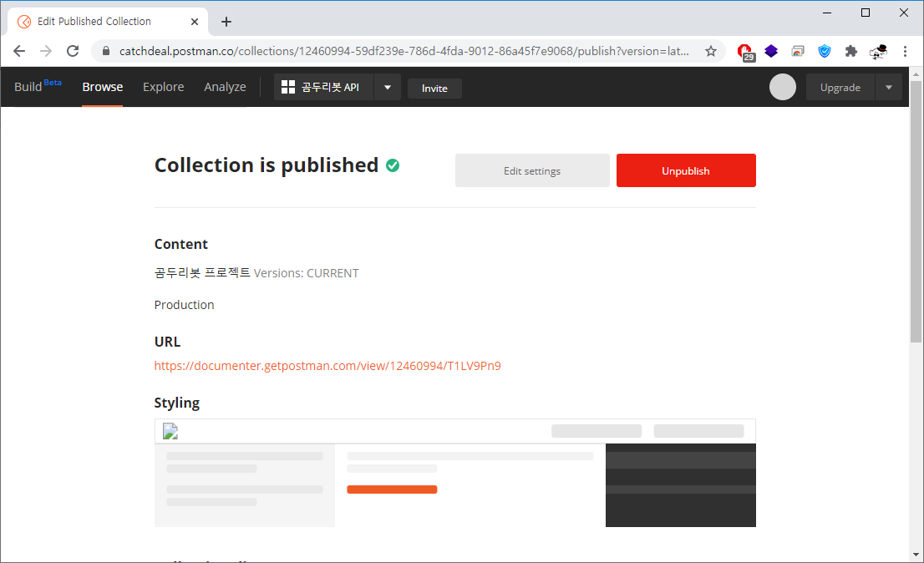Viewport: 924px width, 563px height.
Task: Open the Explore tab
Action: (x=163, y=87)
